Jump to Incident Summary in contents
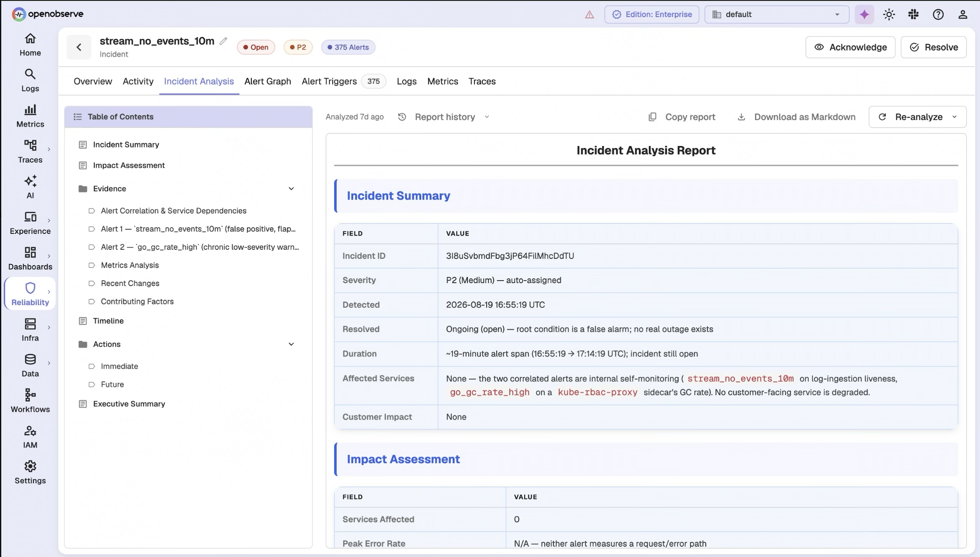Viewport: 980px width, 557px height. tap(126, 144)
